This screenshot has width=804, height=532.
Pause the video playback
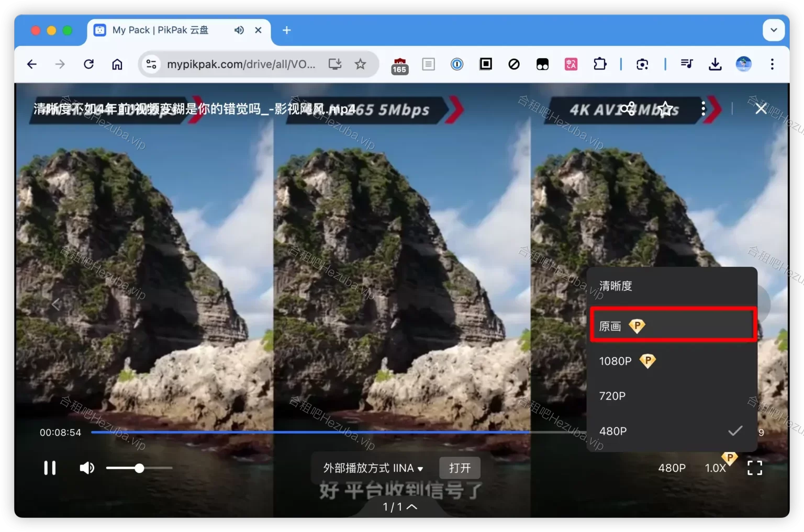pyautogui.click(x=50, y=468)
